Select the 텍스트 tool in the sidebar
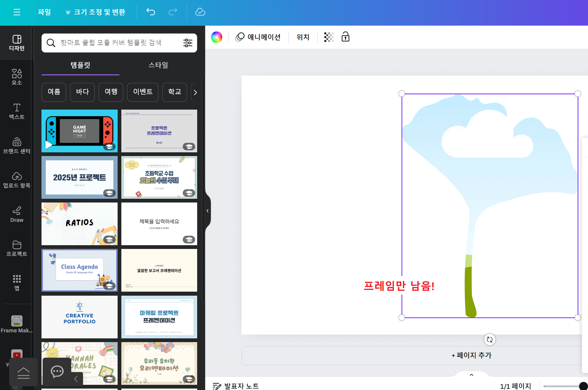The height and width of the screenshot is (390, 588). coord(16,111)
